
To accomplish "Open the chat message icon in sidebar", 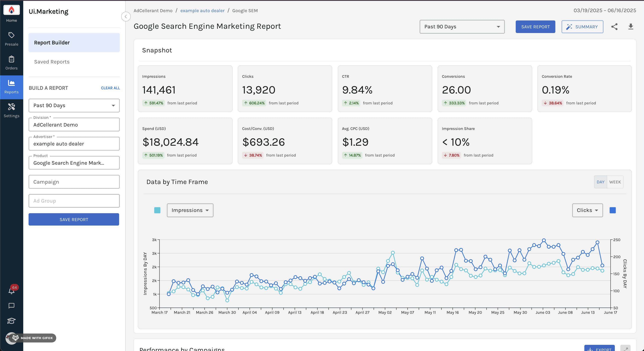I will (12, 306).
